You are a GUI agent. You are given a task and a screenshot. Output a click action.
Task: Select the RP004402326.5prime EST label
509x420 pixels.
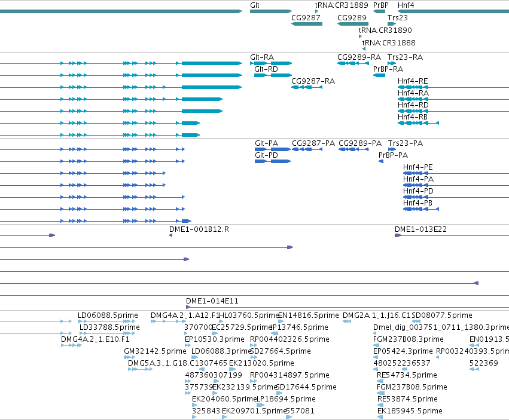click(289, 339)
